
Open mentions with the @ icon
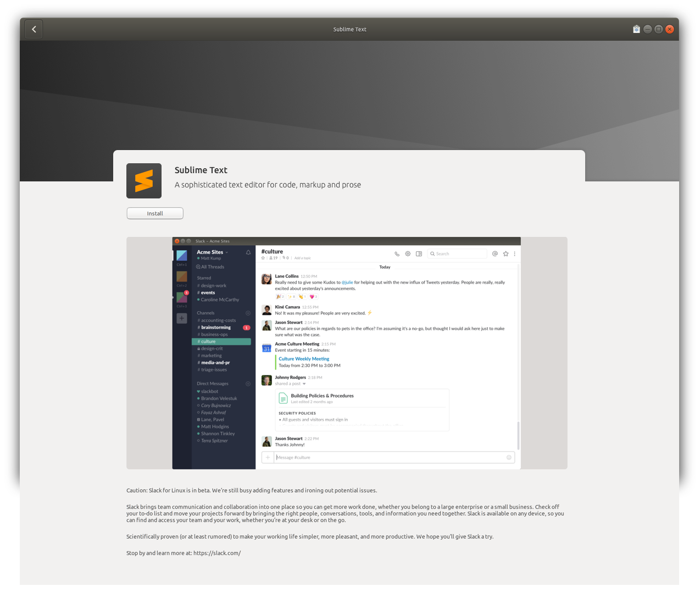click(x=495, y=253)
